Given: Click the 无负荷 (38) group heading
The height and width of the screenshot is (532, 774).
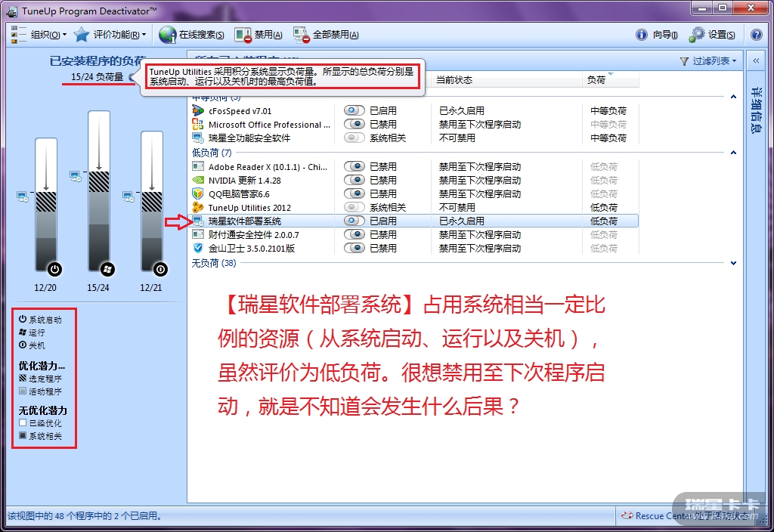Looking at the screenshot, I should pyautogui.click(x=214, y=263).
